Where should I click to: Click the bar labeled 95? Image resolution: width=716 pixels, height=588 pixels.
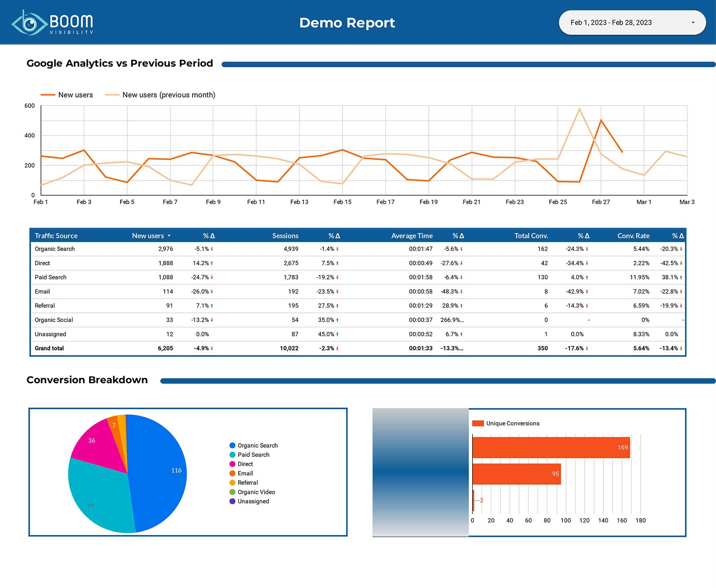click(x=516, y=474)
